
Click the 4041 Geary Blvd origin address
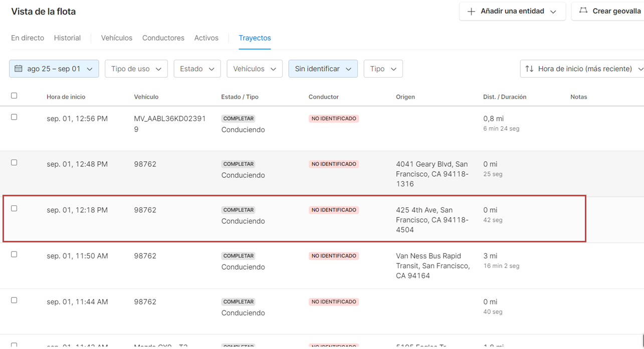(432, 174)
